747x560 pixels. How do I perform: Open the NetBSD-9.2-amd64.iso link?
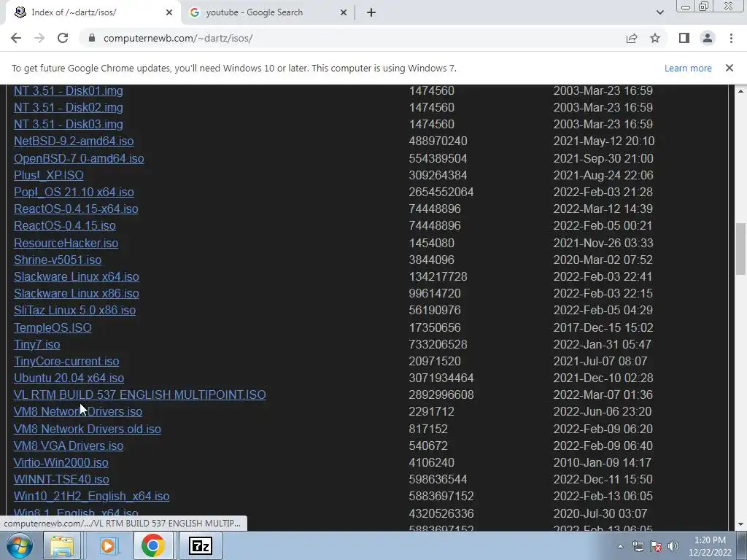point(74,141)
